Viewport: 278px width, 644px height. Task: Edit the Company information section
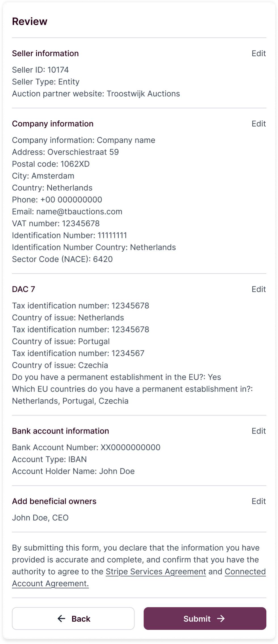(258, 124)
